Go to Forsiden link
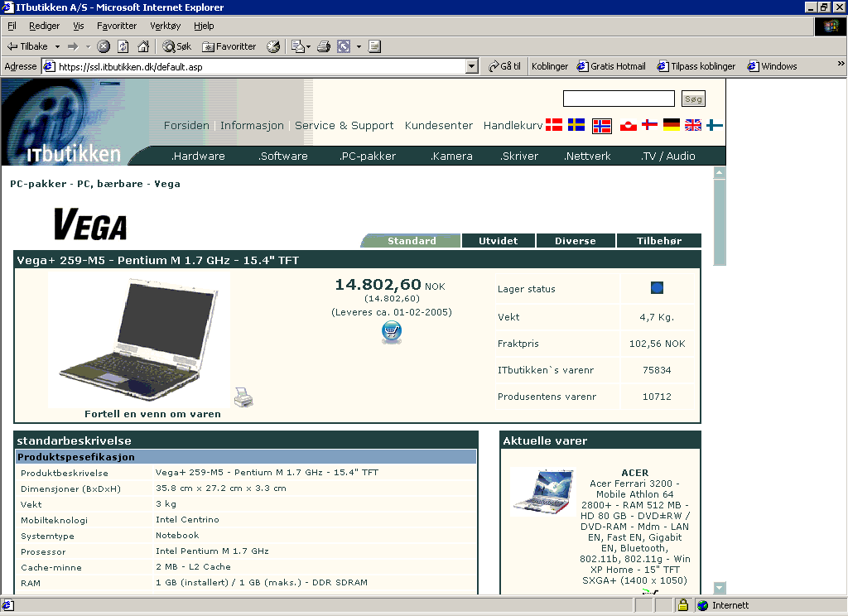 (186, 126)
